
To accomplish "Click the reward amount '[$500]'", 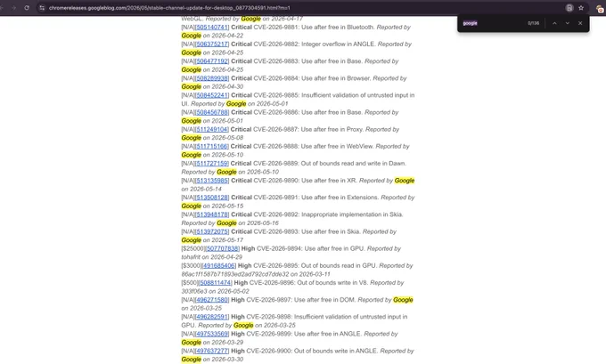I will 190,282.
